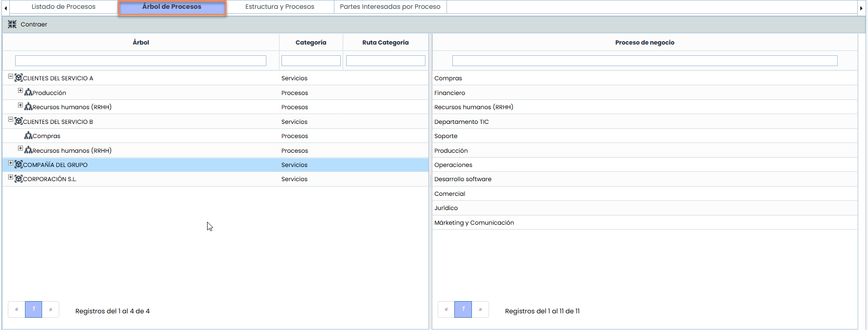
Task: Open Partes Interesadas por Proceso tab
Action: (x=390, y=7)
